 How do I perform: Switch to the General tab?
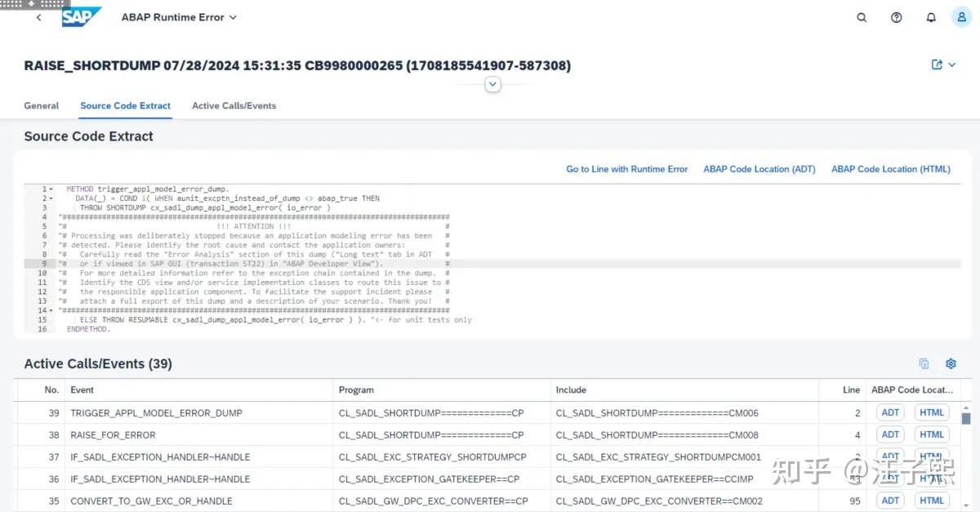[x=42, y=105]
